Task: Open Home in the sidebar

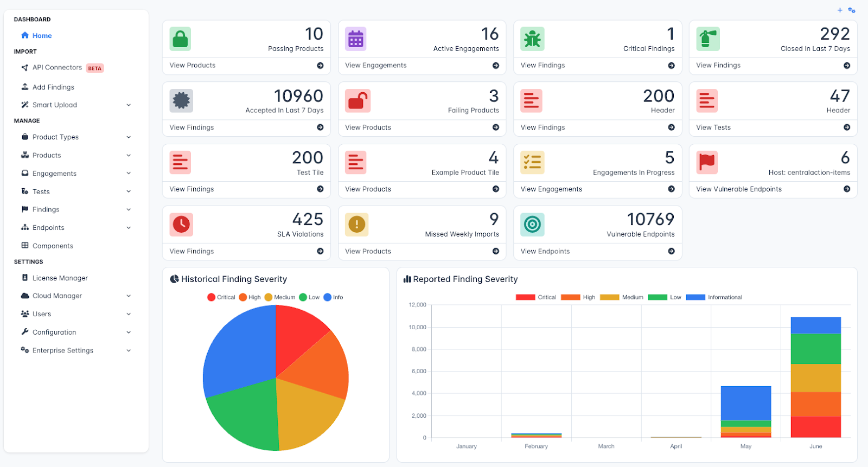Action: click(x=42, y=36)
